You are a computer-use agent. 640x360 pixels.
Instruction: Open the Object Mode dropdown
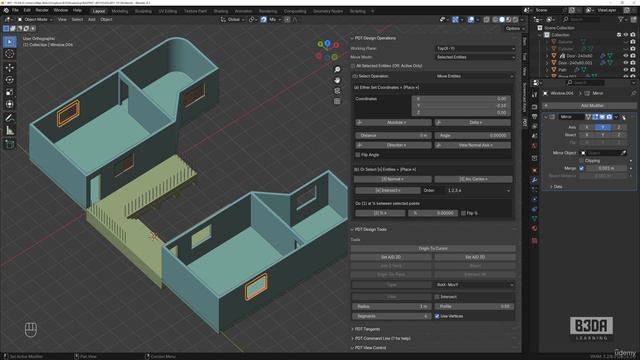coord(35,20)
